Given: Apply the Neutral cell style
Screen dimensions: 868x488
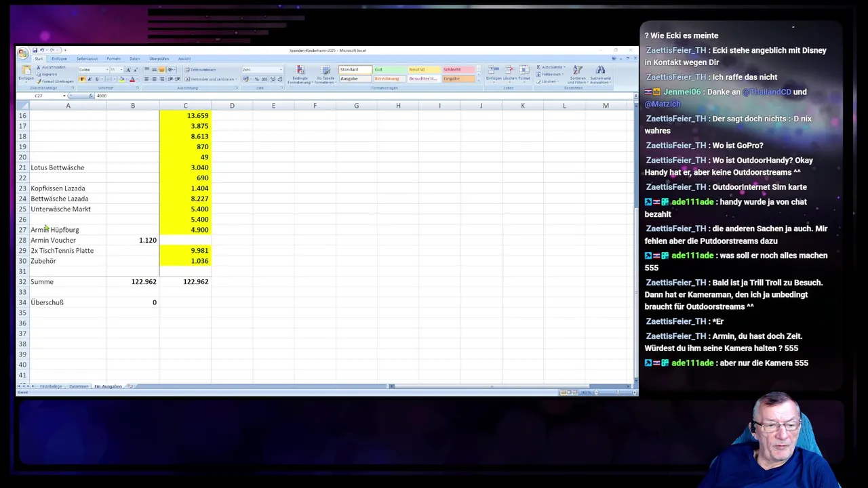Looking at the screenshot, I should pos(424,69).
